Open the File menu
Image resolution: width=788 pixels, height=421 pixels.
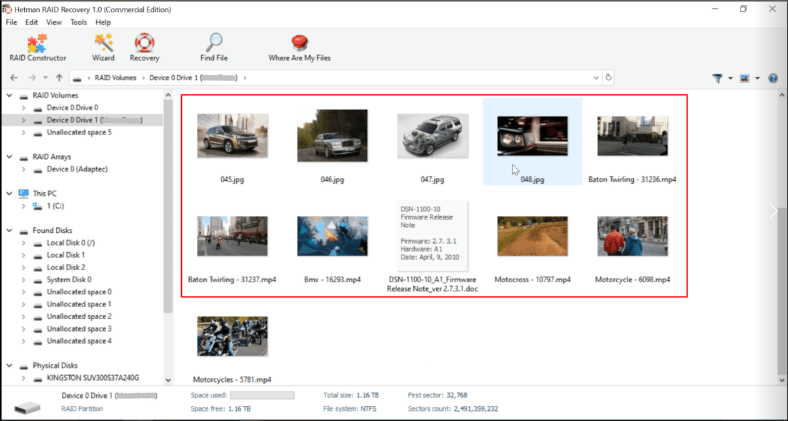point(11,22)
